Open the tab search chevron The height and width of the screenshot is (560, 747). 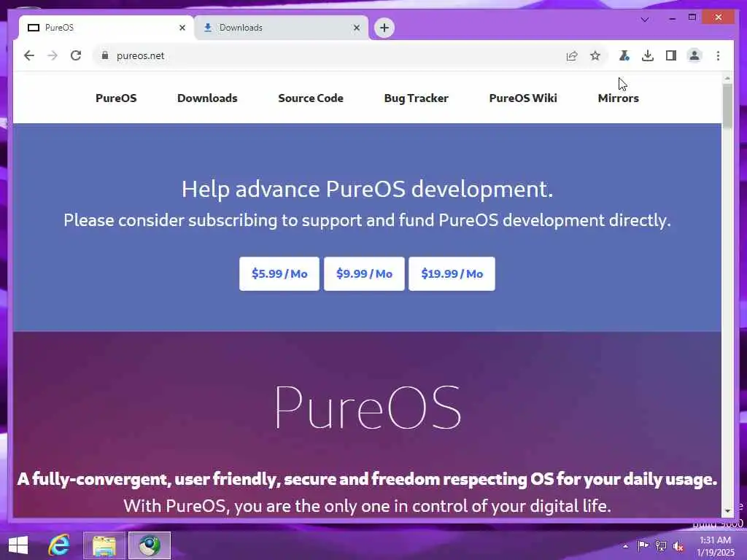pos(645,20)
